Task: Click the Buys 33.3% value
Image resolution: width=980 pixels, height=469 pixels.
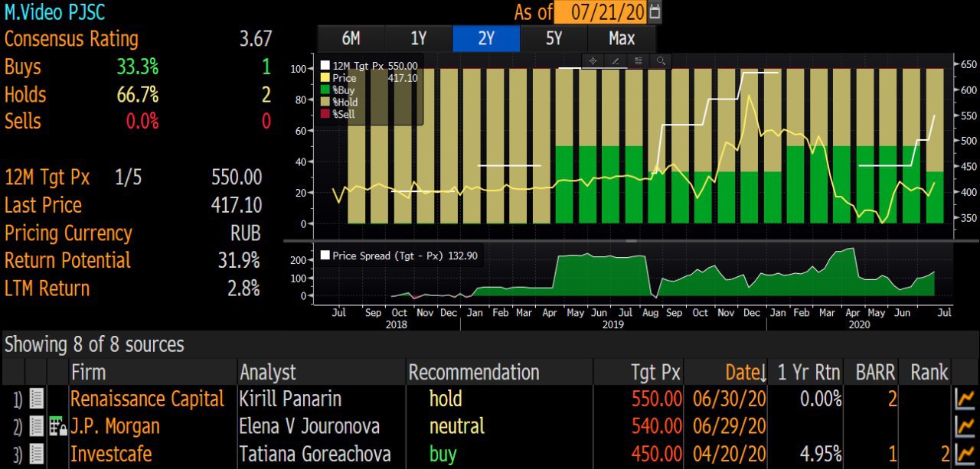Action: click(x=138, y=67)
